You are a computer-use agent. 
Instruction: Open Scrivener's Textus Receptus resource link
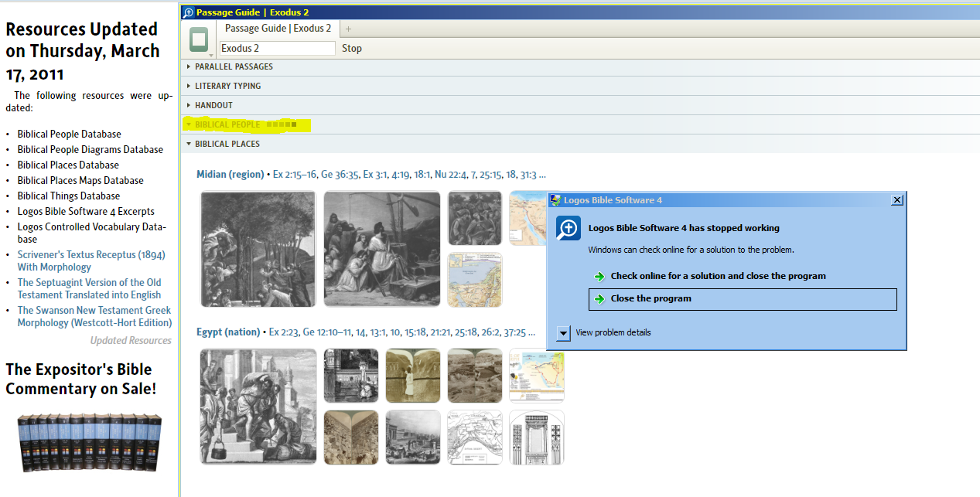(91, 261)
